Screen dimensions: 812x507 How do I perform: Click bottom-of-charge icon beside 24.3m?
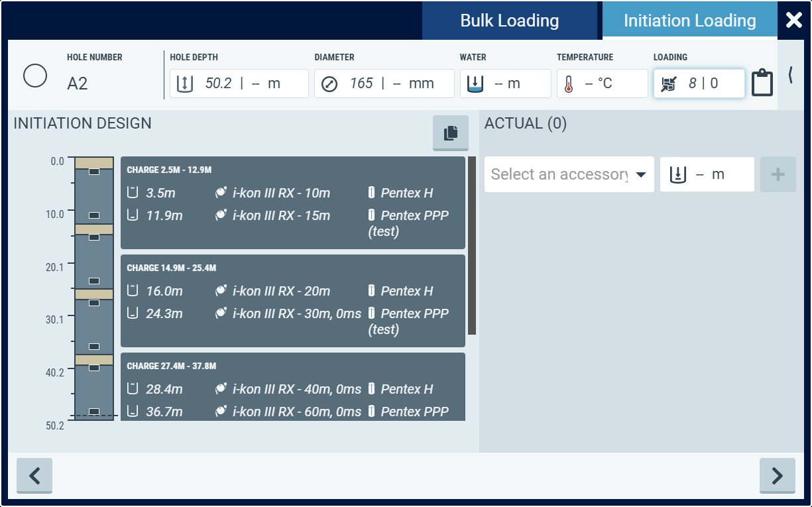click(x=133, y=313)
